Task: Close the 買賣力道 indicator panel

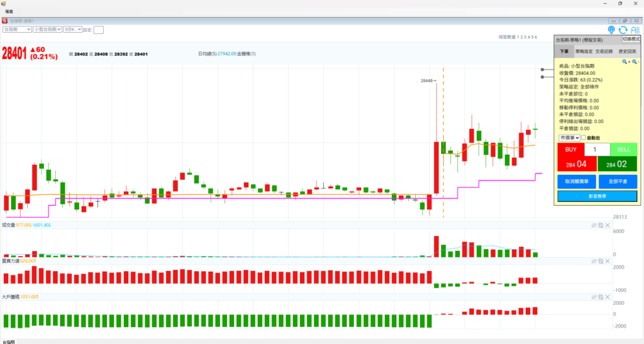Action: tap(608, 261)
